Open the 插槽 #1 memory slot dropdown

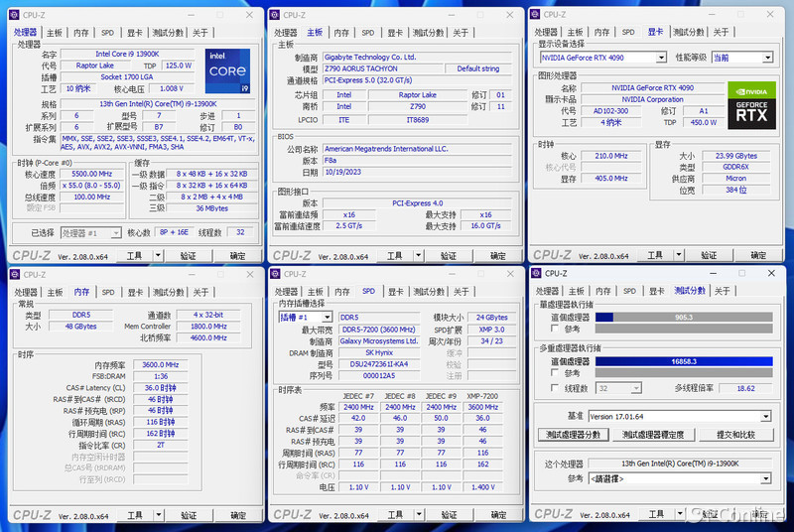click(x=328, y=318)
